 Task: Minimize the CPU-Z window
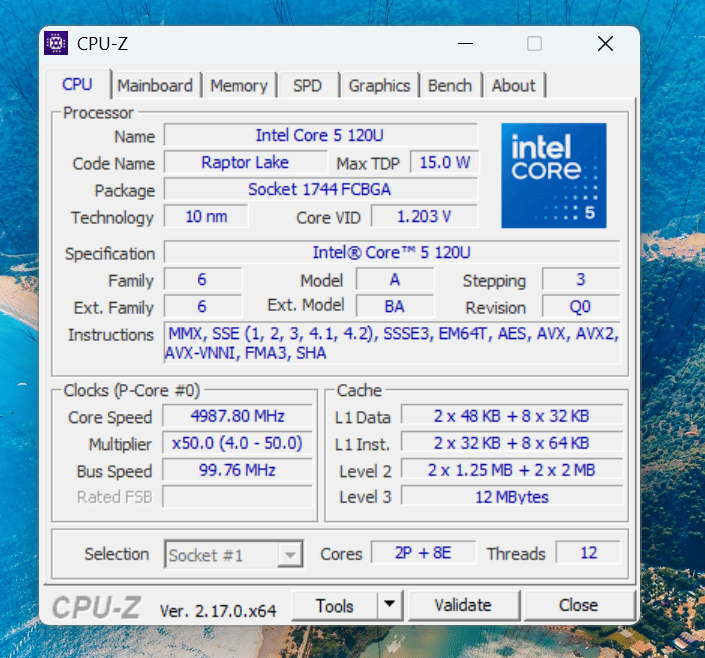click(x=465, y=44)
